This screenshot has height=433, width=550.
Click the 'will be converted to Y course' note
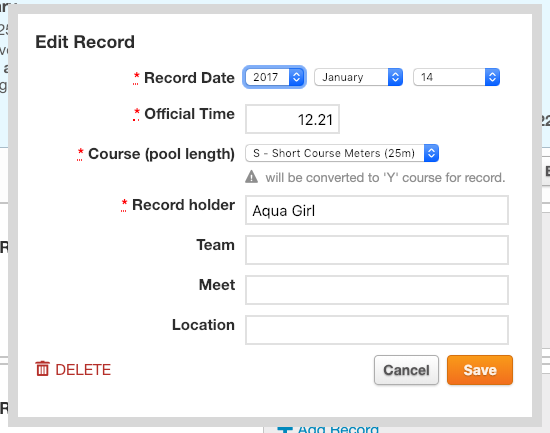(385, 178)
